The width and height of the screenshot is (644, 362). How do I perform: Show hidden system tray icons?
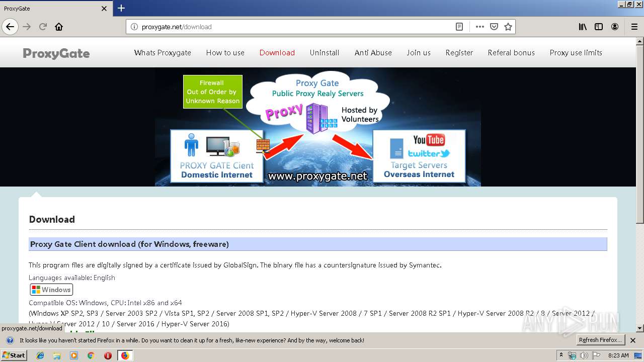(x=561, y=355)
